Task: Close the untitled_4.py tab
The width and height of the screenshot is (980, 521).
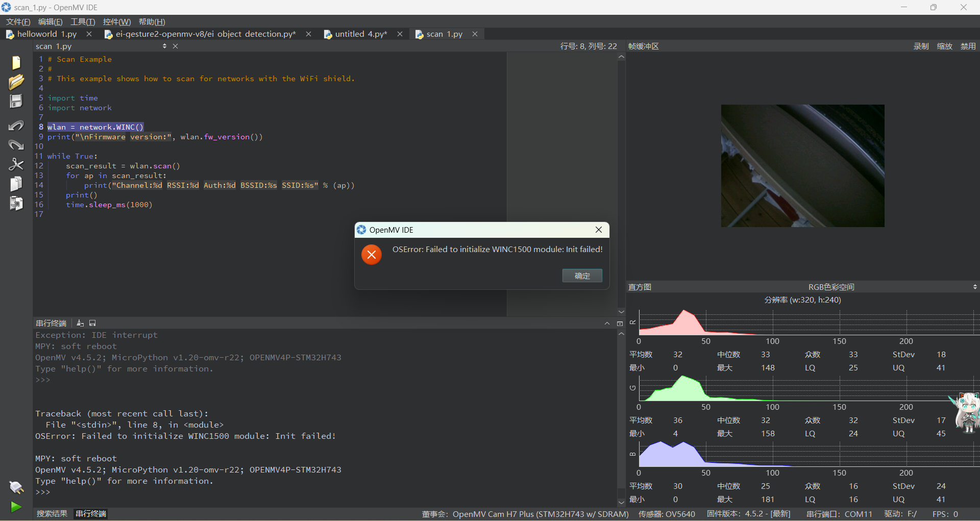Action: 400,34
